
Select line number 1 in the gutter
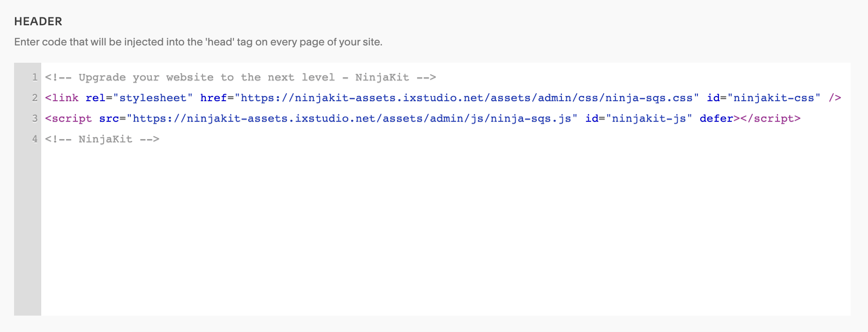(x=35, y=77)
